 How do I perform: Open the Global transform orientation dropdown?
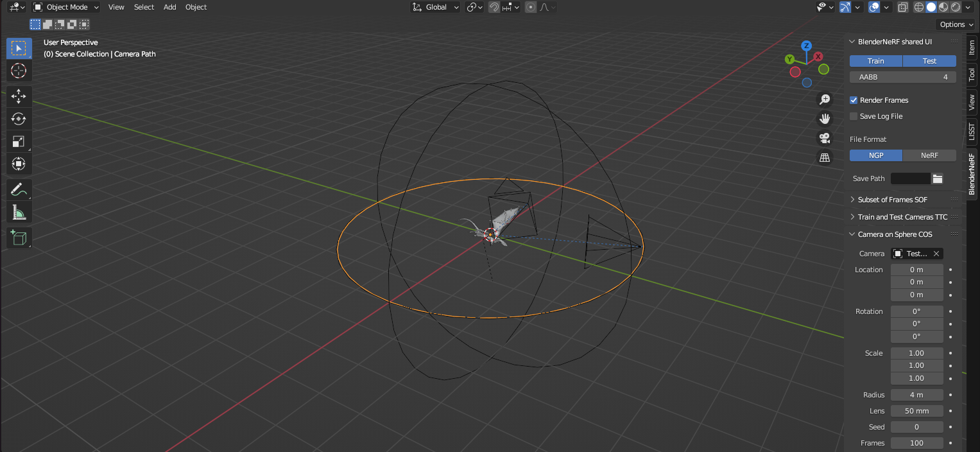435,7
